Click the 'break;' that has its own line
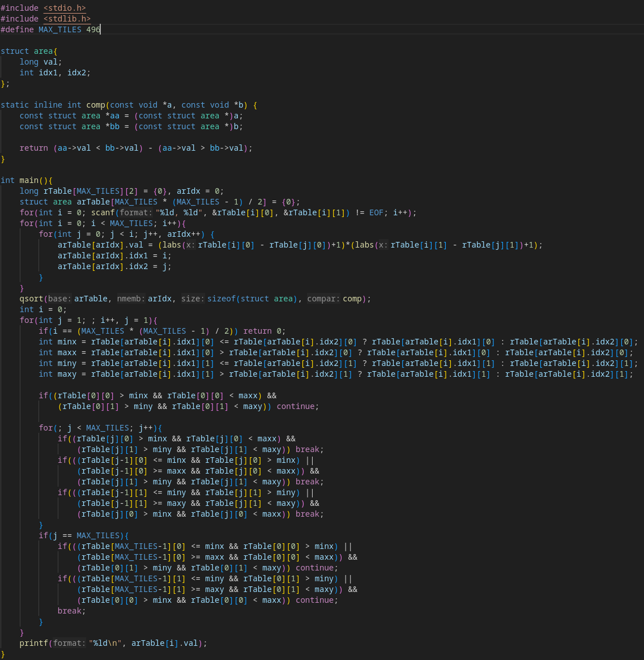Image resolution: width=644 pixels, height=660 pixels. point(71,611)
